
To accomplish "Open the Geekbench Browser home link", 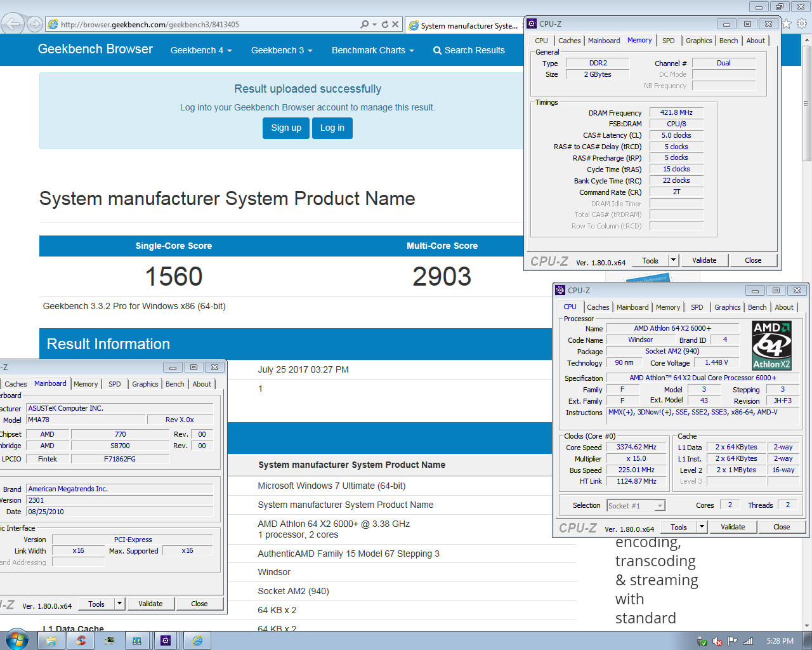I will pos(95,49).
